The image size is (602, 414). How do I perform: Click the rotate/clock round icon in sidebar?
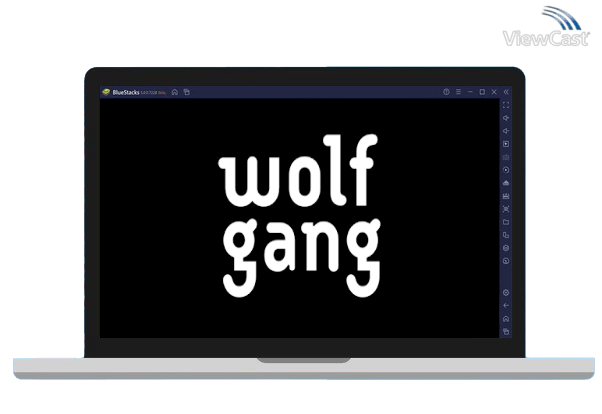506,261
